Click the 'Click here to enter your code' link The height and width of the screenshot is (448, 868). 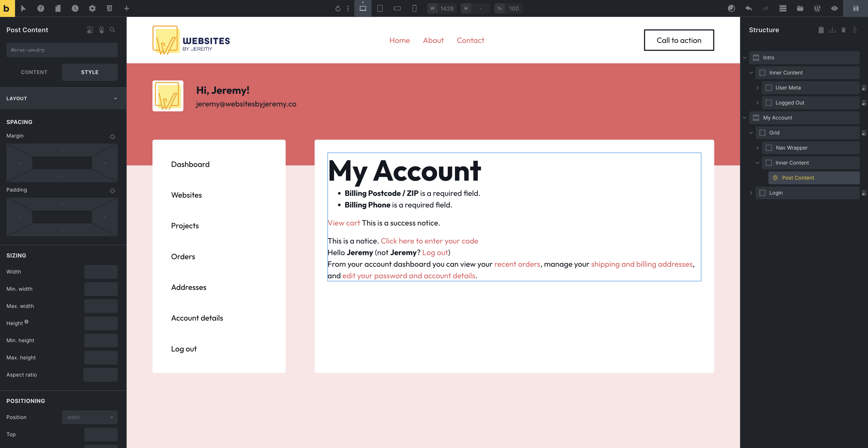click(429, 241)
